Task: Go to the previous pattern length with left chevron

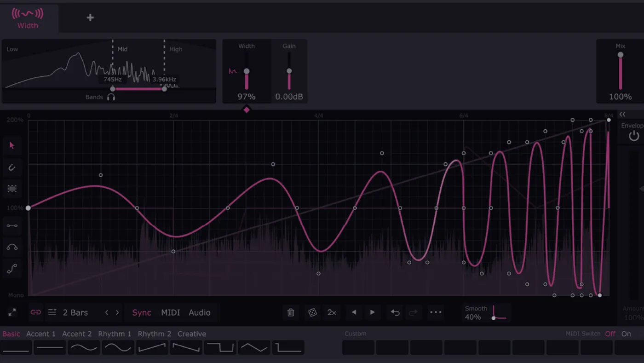Action: click(x=107, y=312)
